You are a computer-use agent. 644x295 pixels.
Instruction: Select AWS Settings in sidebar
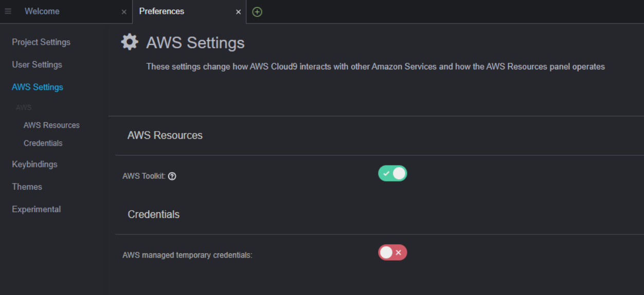point(38,87)
